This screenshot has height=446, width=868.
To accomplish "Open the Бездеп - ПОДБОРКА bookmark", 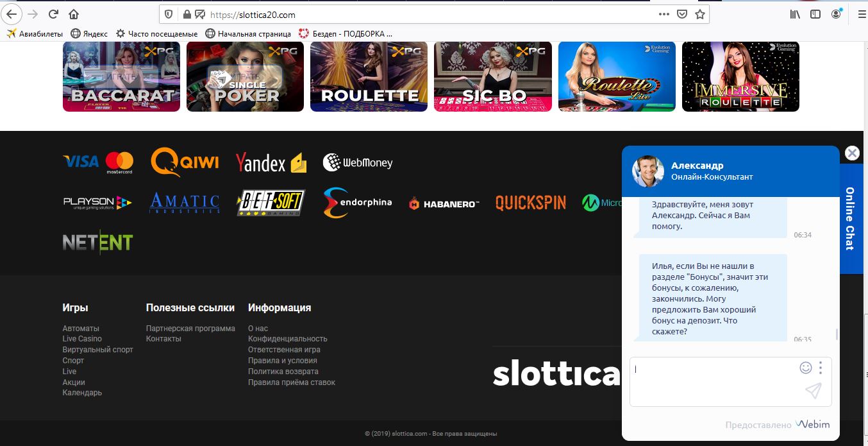I will [x=346, y=33].
